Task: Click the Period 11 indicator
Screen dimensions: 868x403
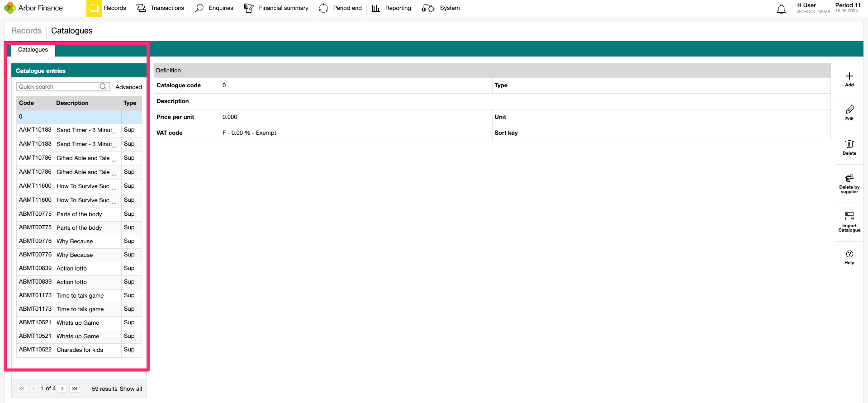Action: (848, 8)
